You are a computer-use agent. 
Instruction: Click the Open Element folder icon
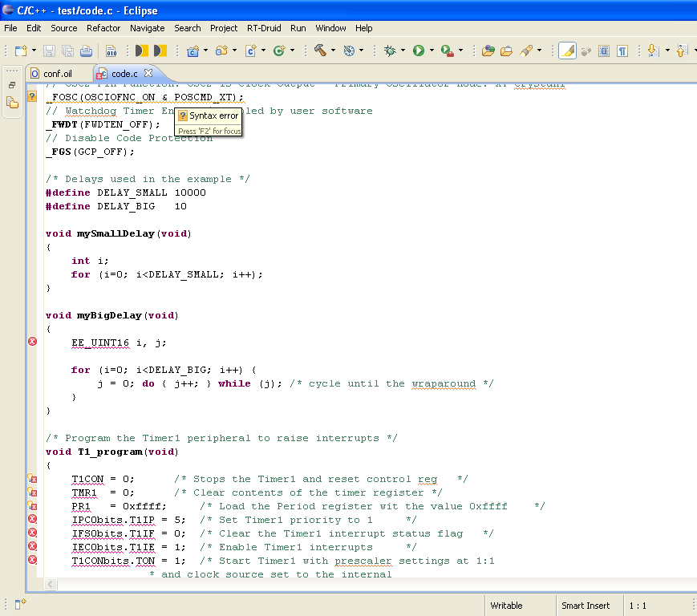click(x=488, y=51)
